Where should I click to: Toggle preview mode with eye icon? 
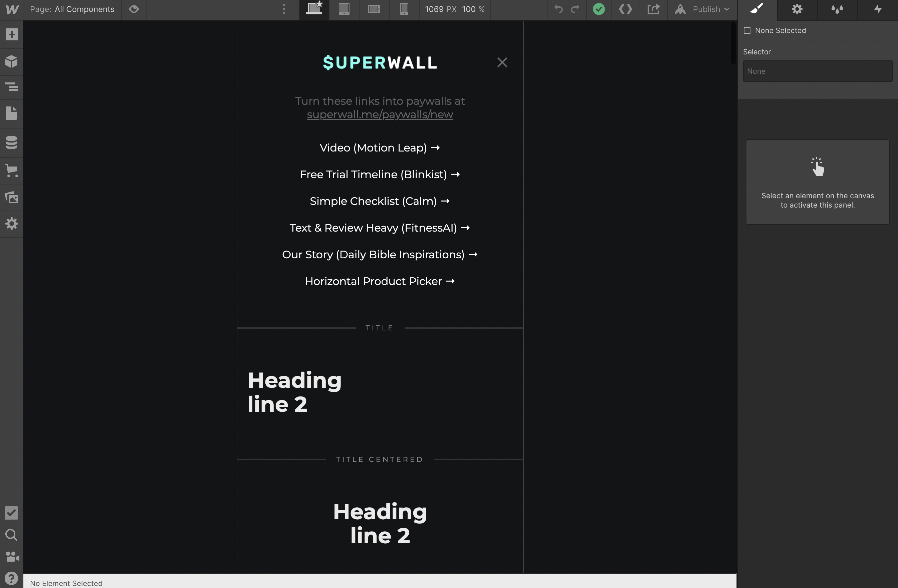[x=134, y=9]
